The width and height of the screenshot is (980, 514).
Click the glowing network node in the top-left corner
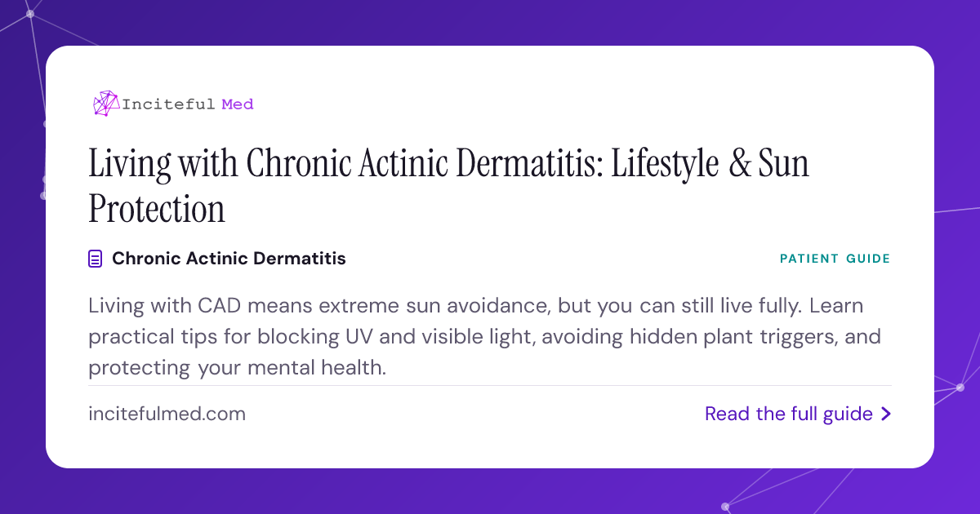coord(30,14)
